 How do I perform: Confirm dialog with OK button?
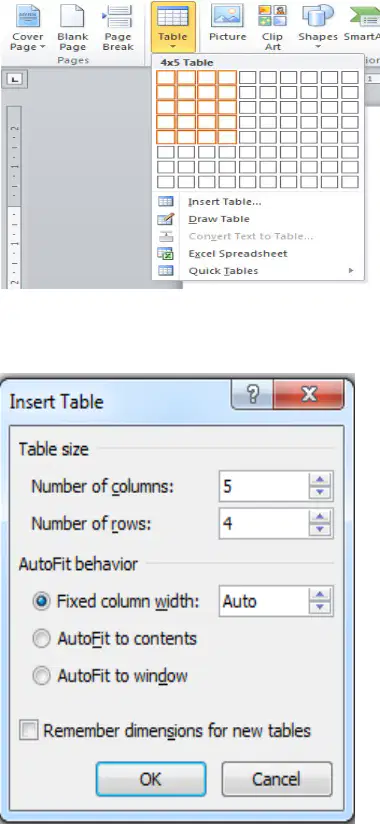pyautogui.click(x=151, y=779)
